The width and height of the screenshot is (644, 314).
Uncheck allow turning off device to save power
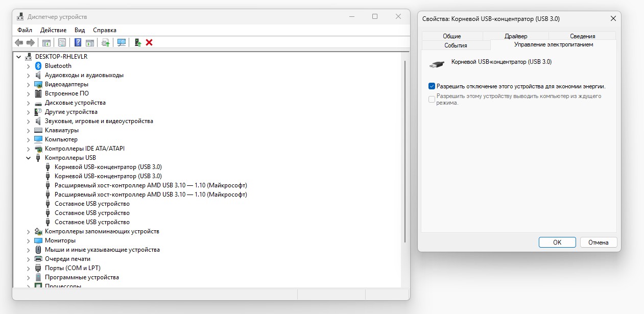click(x=432, y=86)
